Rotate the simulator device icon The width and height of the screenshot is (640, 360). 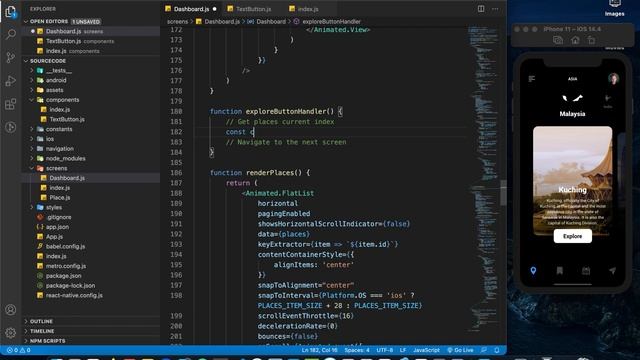[x=591, y=40]
